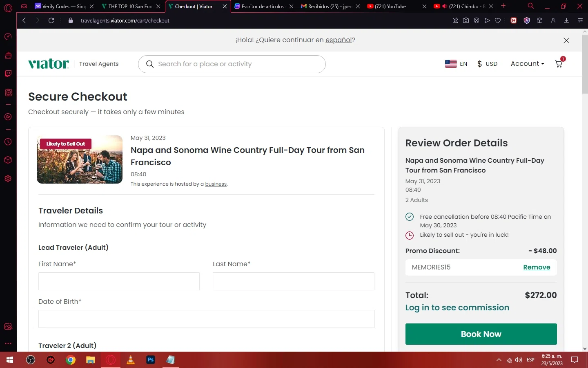The image size is (588, 368).
Task: Open the pinboard toolbar icon
Action: (x=455, y=20)
